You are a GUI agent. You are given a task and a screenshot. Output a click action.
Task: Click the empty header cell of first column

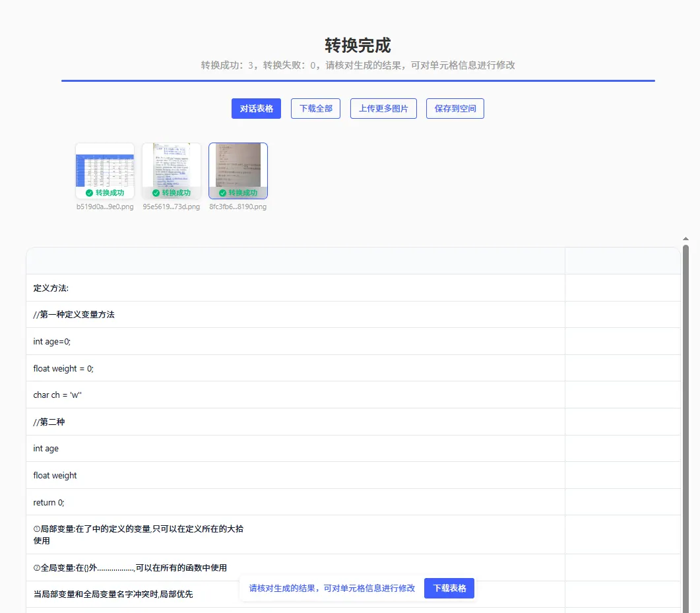pos(296,261)
